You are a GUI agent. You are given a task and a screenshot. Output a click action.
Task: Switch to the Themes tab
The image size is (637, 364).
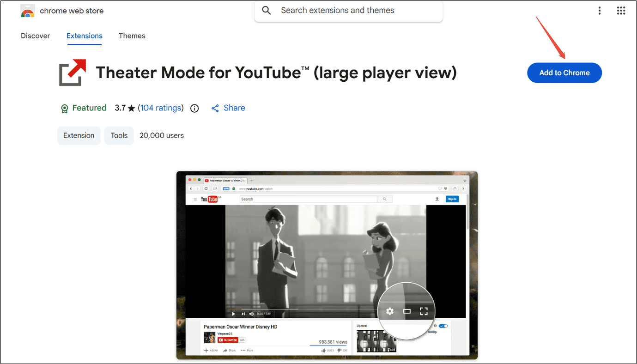(x=132, y=36)
